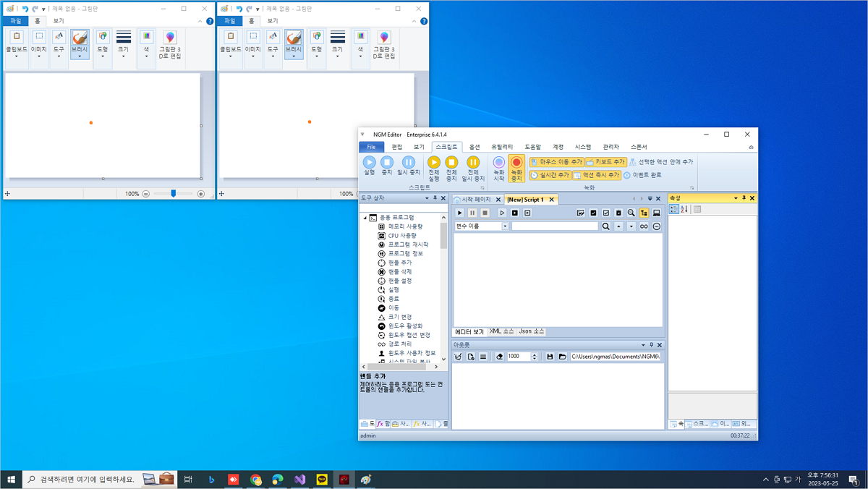Toggle auto-hide pin on 도구 상자 panel
The height and width of the screenshot is (489, 868).
click(x=435, y=198)
